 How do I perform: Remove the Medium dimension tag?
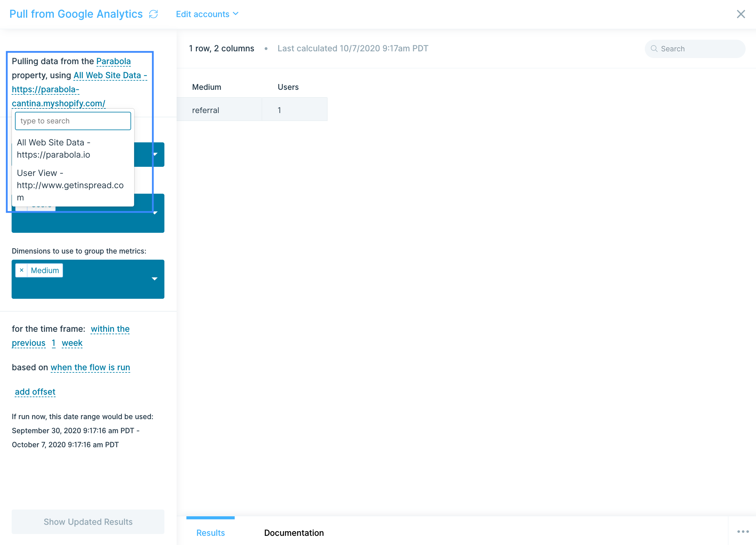22,270
